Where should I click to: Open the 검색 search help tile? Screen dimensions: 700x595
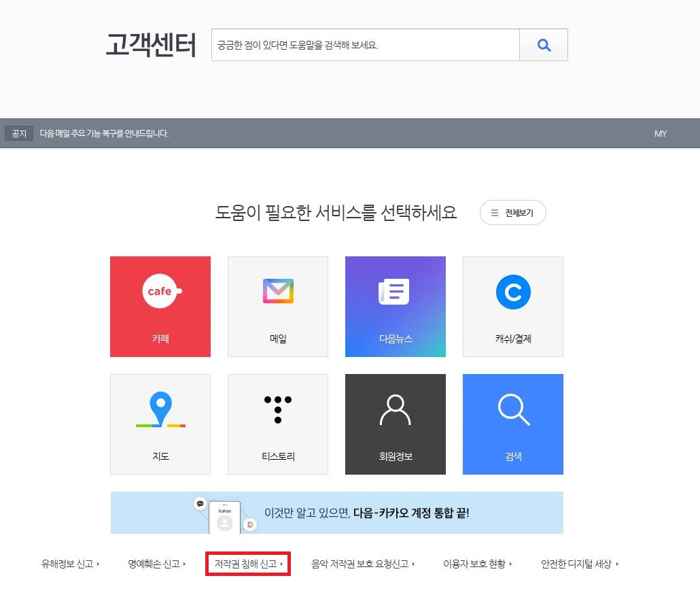pos(513,424)
